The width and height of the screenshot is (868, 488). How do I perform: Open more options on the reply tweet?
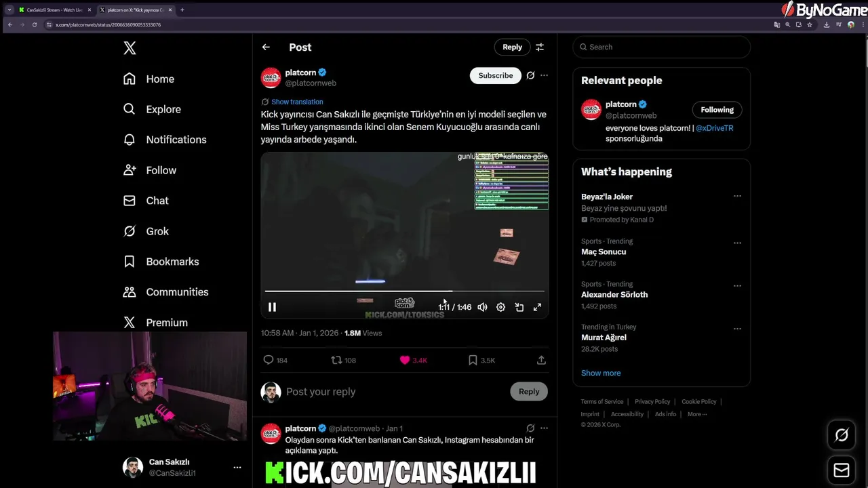coord(544,428)
